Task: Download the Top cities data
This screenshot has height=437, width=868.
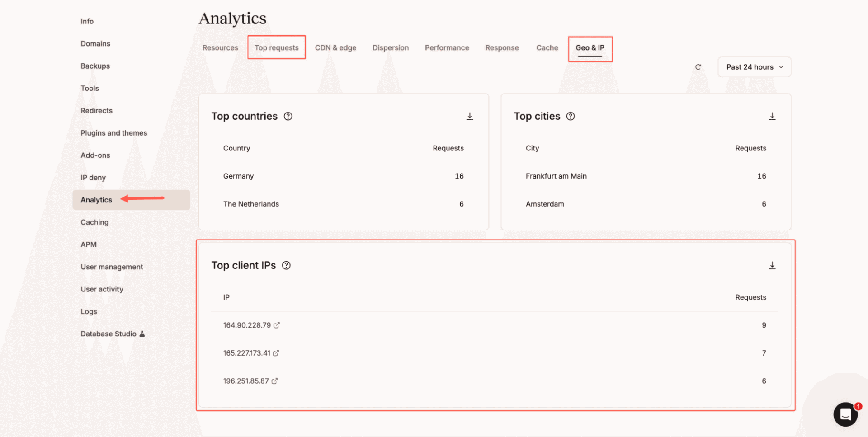Action: [772, 116]
